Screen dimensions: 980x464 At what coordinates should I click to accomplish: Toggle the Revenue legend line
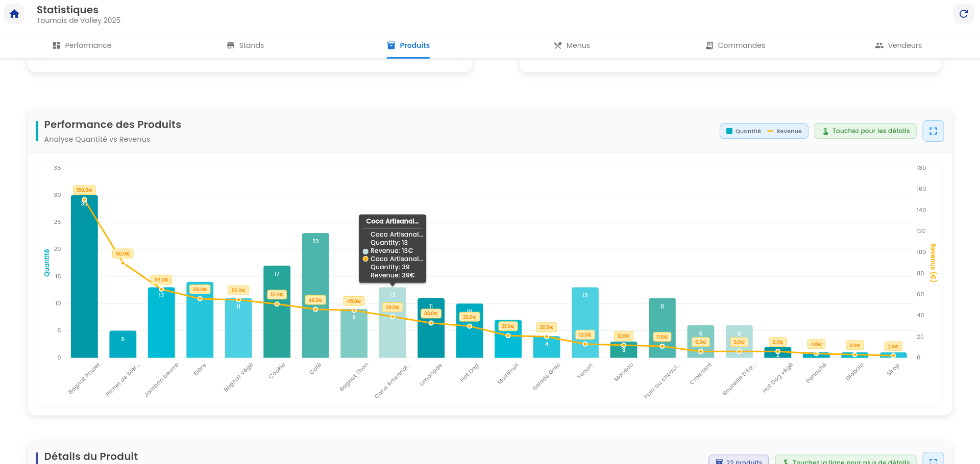click(x=770, y=131)
